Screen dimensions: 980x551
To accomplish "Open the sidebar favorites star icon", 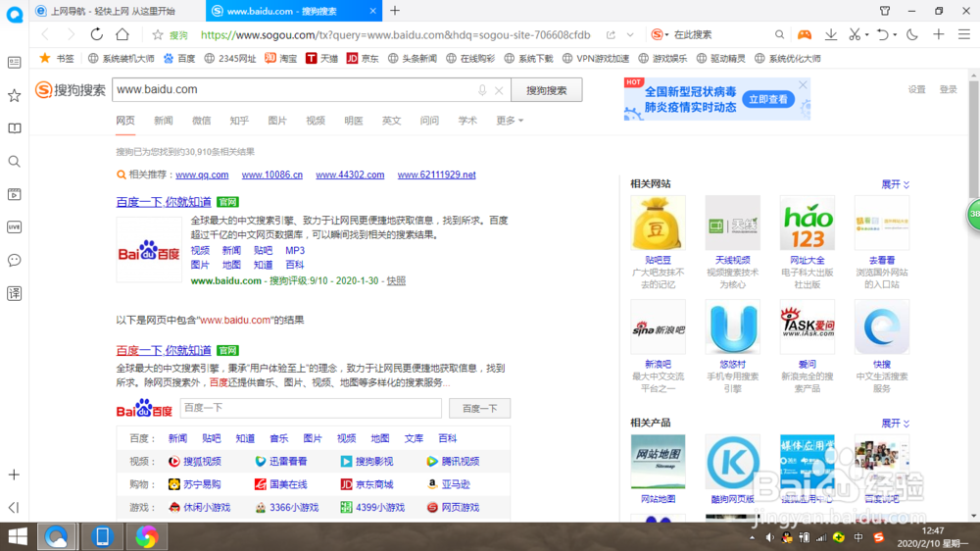I will point(14,96).
